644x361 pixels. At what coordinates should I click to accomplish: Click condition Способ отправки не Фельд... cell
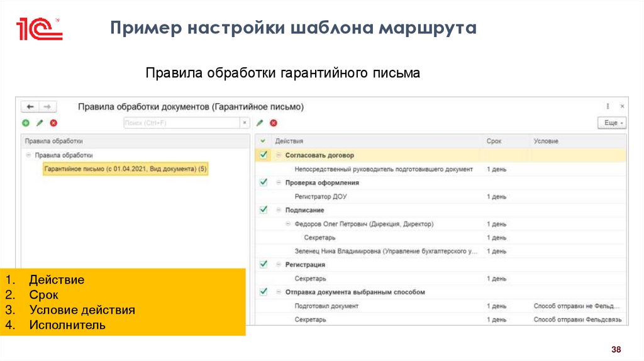click(576, 306)
